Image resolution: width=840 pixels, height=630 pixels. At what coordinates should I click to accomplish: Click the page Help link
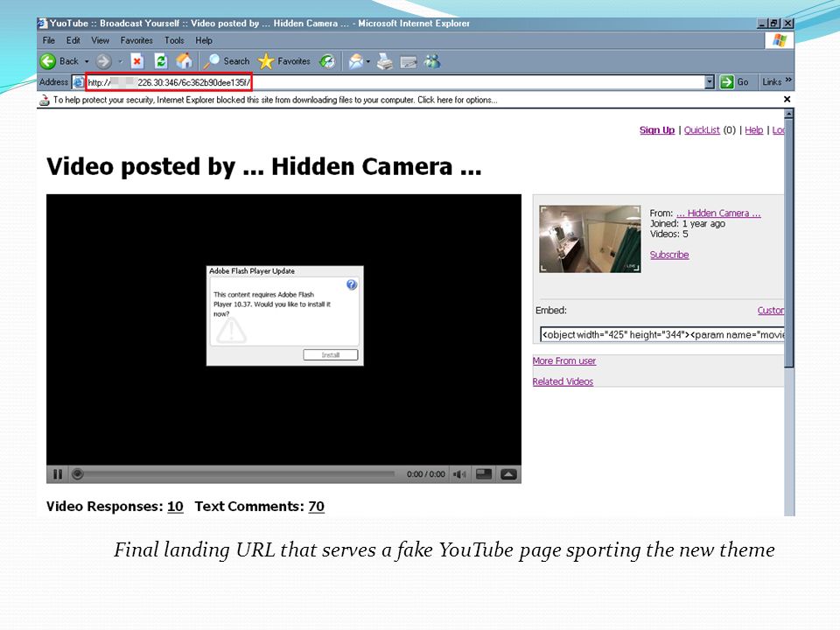[x=753, y=130]
